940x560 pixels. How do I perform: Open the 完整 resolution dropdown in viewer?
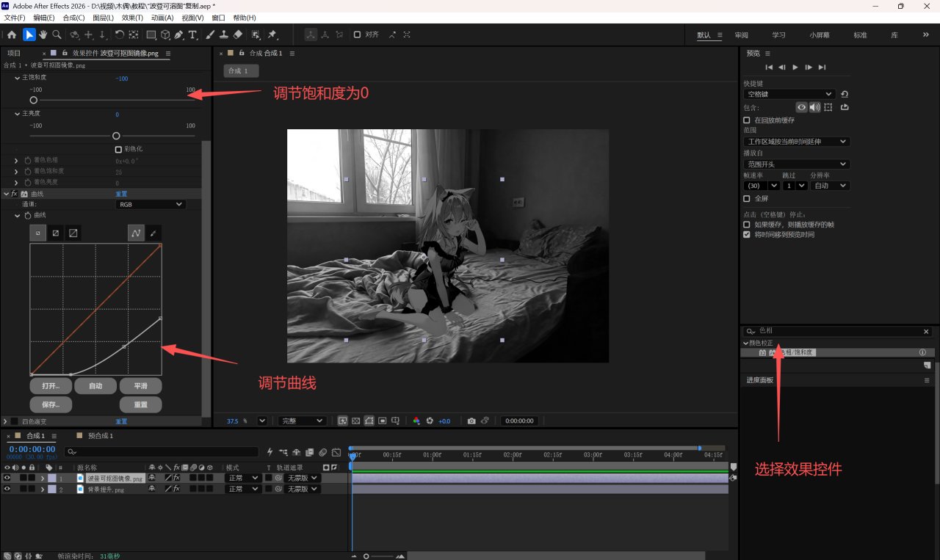tap(302, 421)
